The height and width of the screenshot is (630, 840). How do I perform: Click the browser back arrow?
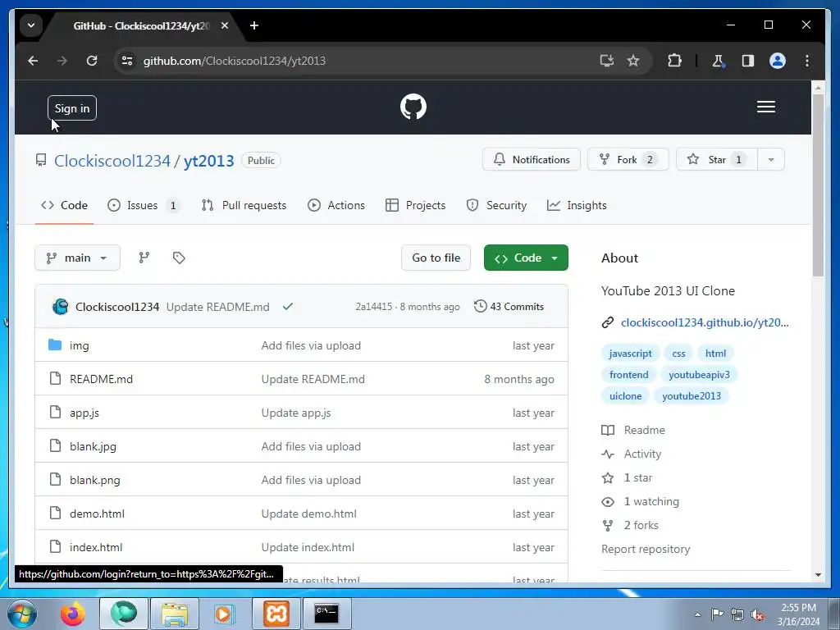point(33,61)
